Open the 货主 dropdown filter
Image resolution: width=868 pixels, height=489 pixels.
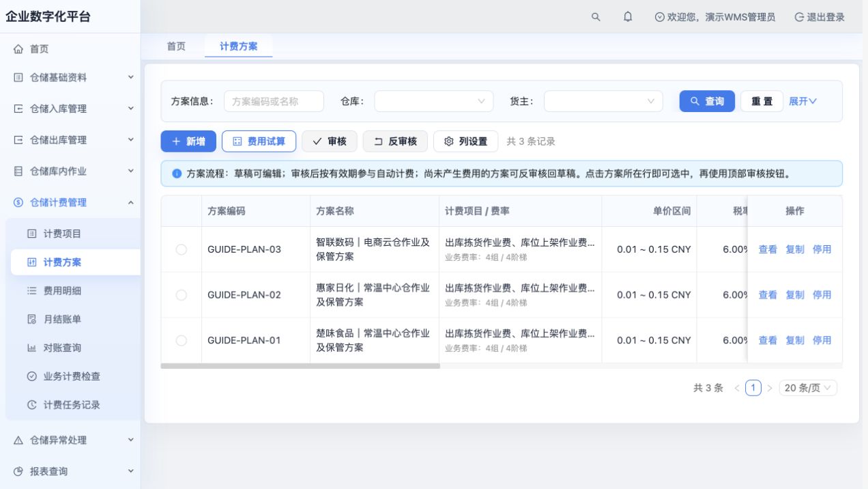click(x=603, y=101)
